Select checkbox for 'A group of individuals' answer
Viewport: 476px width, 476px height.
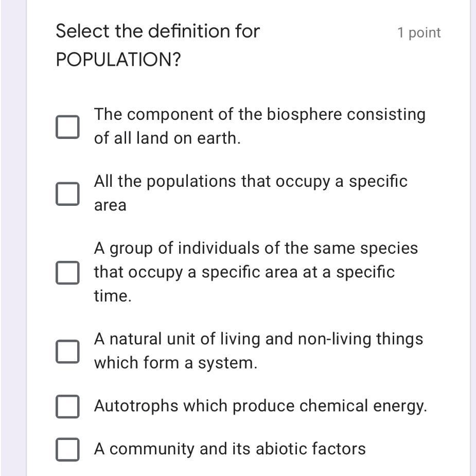coord(67,272)
